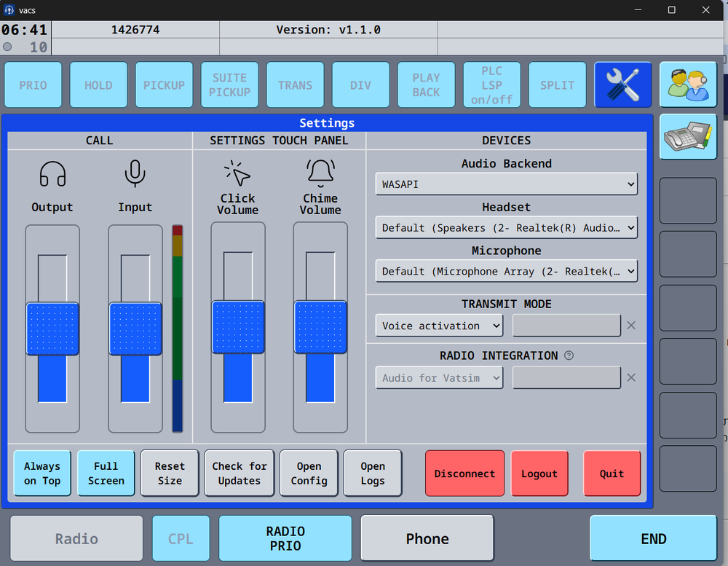Viewport: 728px width, 566px height.
Task: Open Radio Integration help question icon
Action: pos(569,356)
